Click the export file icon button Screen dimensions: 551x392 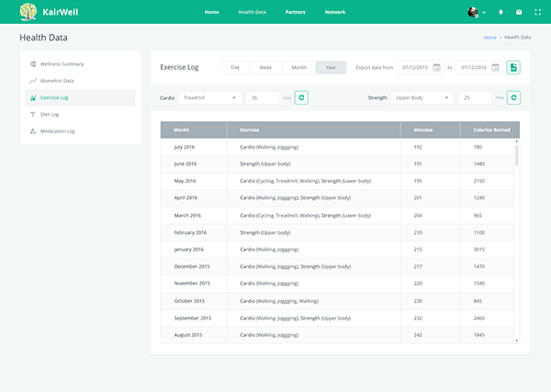(513, 67)
